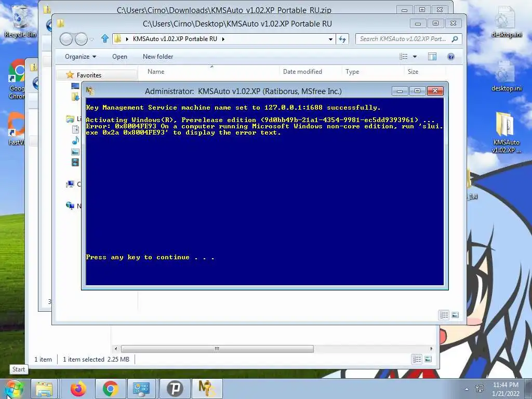This screenshot has height=399, width=532.
Task: Click the Explorer Back navigation button
Action: 66,39
